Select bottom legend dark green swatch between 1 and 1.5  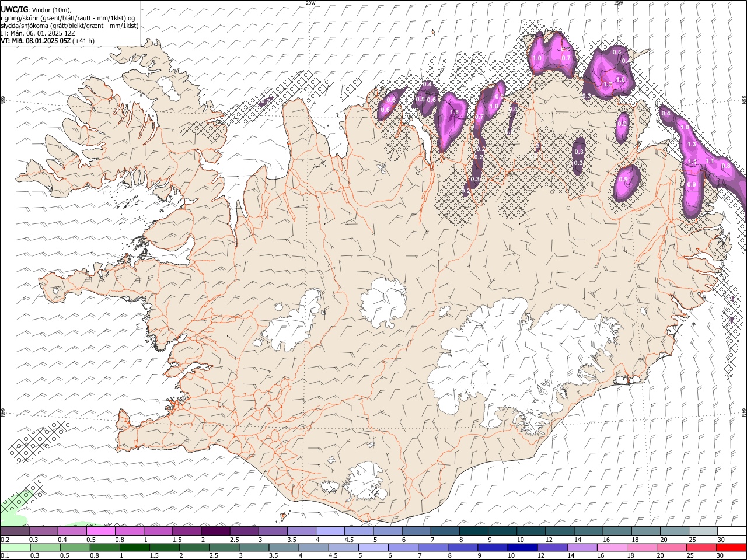[x=135, y=547]
